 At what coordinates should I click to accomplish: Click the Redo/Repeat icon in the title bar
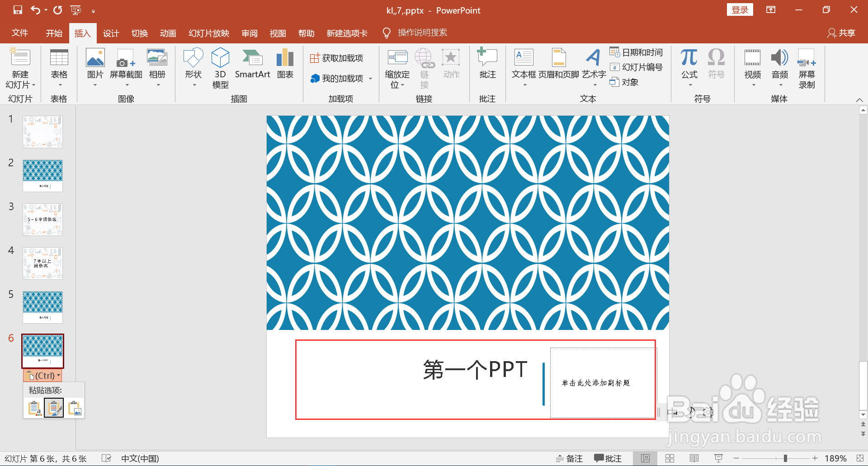click(x=57, y=10)
